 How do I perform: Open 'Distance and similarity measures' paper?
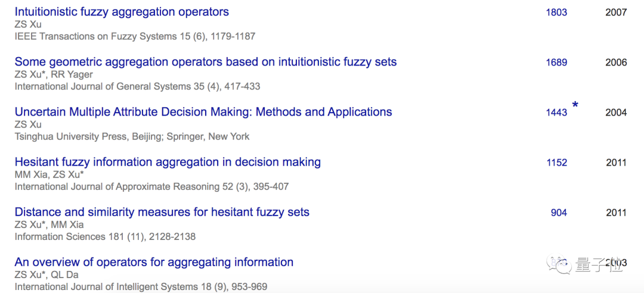pos(162,212)
